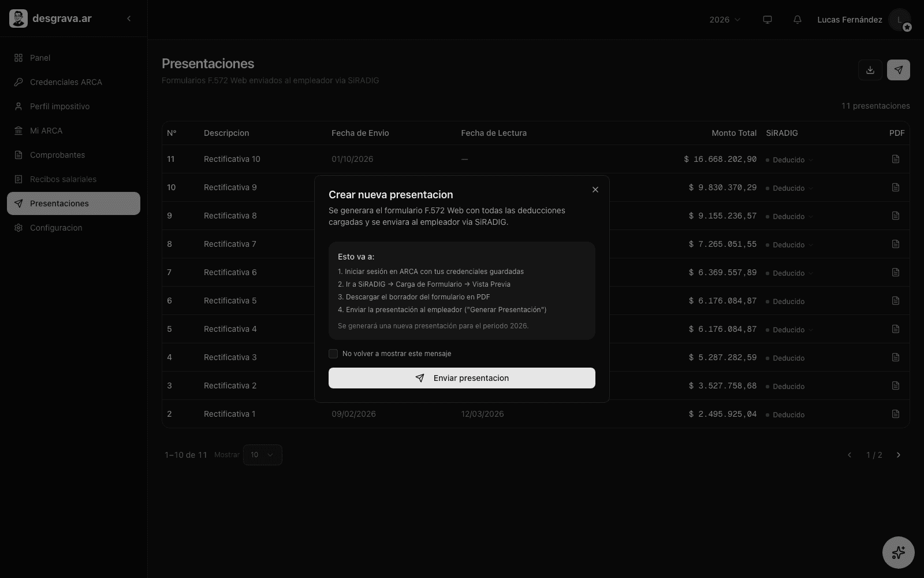
Task: Navigate to Mi ARCA
Action: point(73,131)
